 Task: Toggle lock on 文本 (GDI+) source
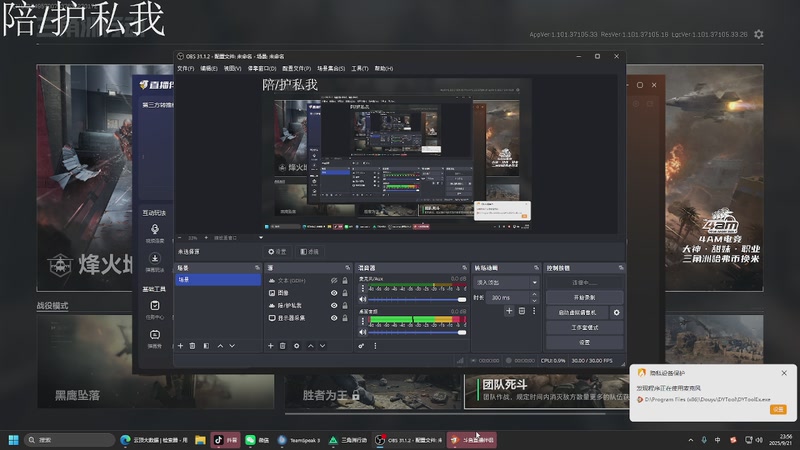click(345, 281)
